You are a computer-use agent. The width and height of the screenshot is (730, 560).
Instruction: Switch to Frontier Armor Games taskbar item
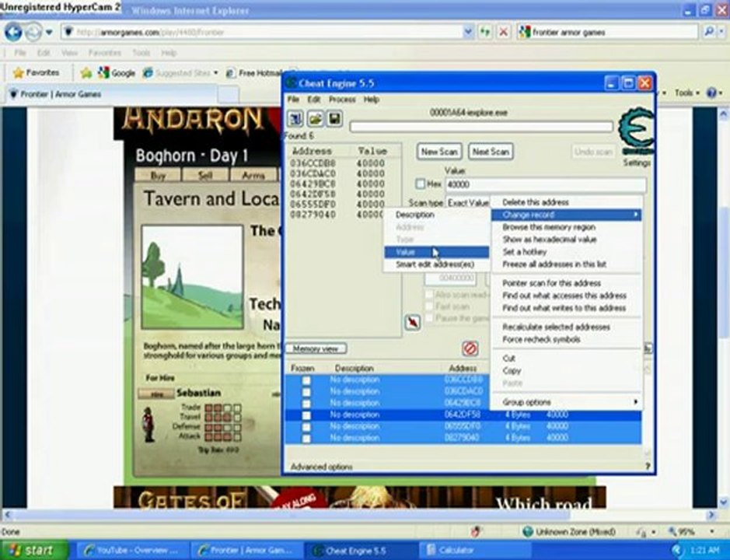point(246,550)
